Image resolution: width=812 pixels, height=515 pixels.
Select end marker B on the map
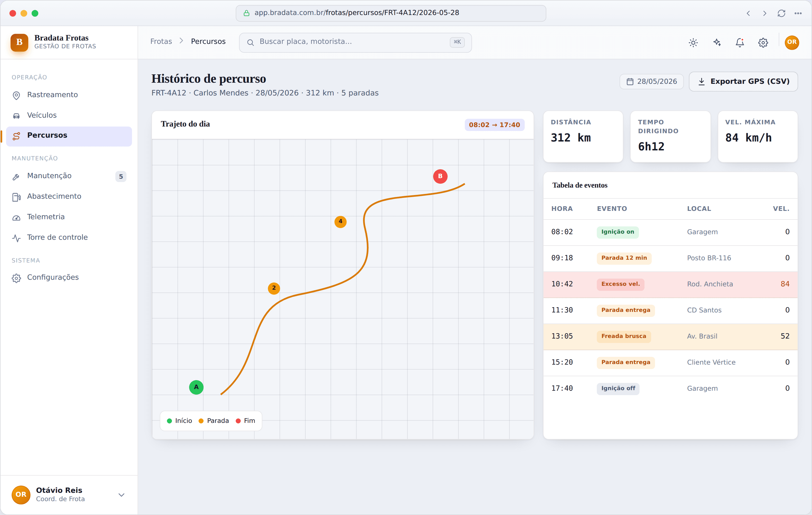[x=440, y=176]
